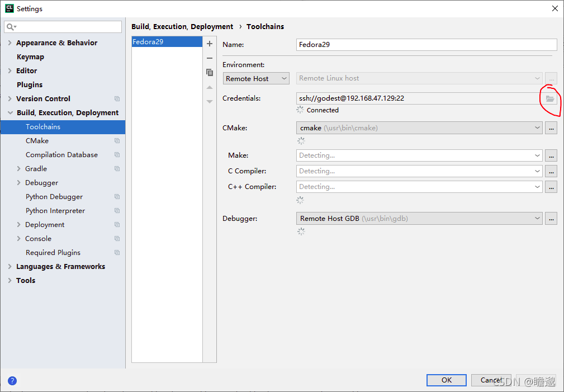
Task: Click the toolchain Name field
Action: tap(426, 45)
